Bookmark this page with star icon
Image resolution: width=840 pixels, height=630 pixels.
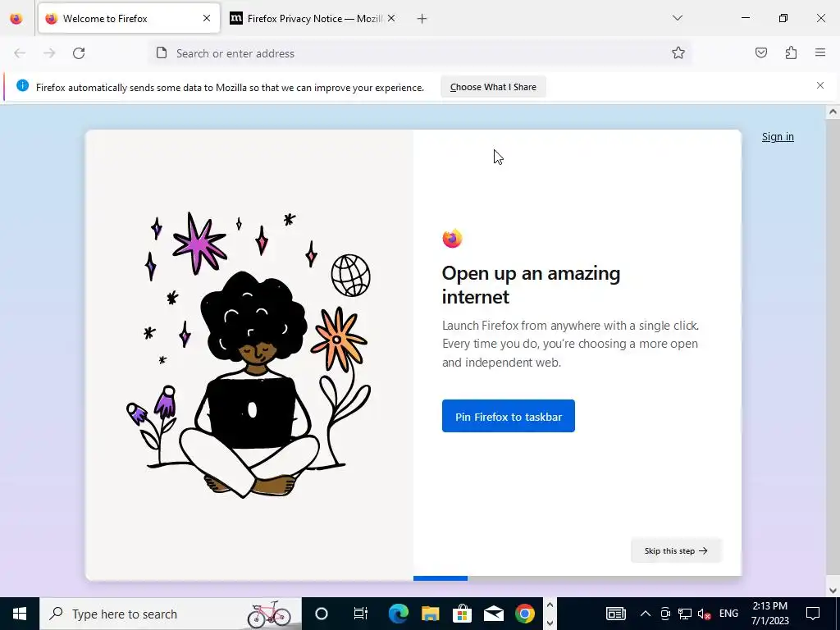coord(678,52)
